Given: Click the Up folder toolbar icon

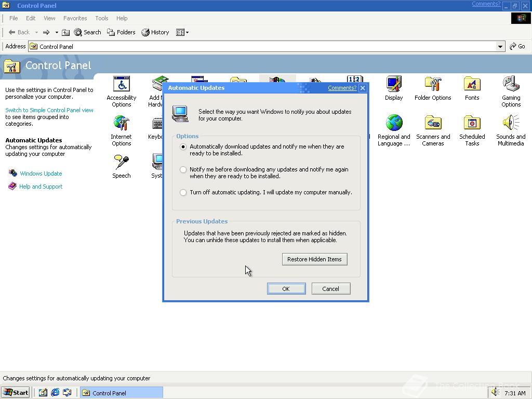Looking at the screenshot, I should point(66,32).
